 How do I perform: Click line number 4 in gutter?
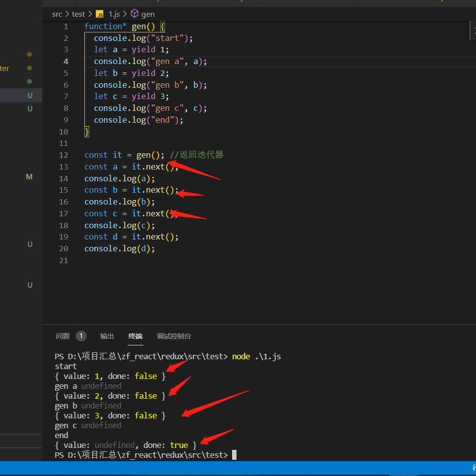pos(66,62)
